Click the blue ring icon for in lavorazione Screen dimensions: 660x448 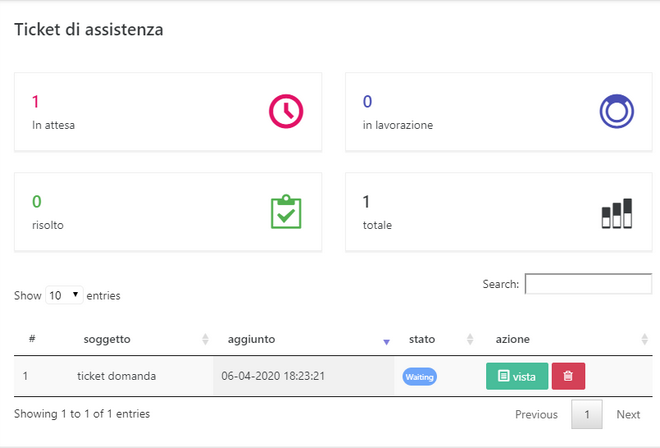point(616,111)
